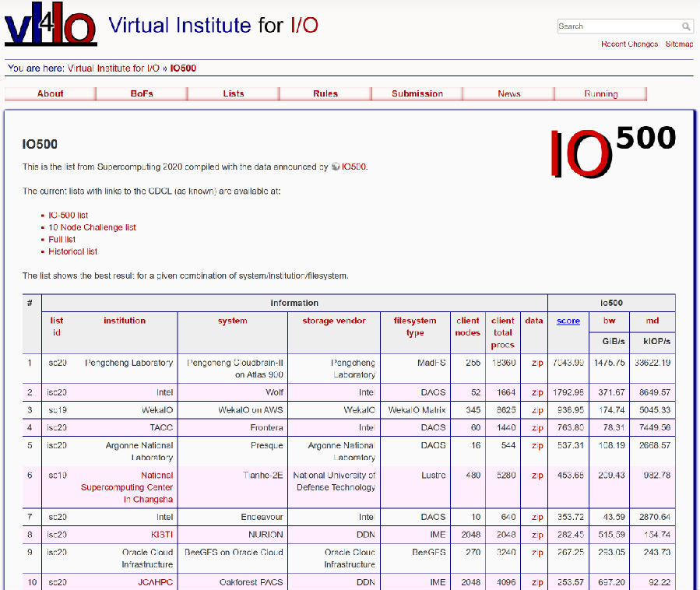Image resolution: width=700 pixels, height=590 pixels.
Task: Open National Supercomputing Center in Changsha link
Action: point(127,487)
